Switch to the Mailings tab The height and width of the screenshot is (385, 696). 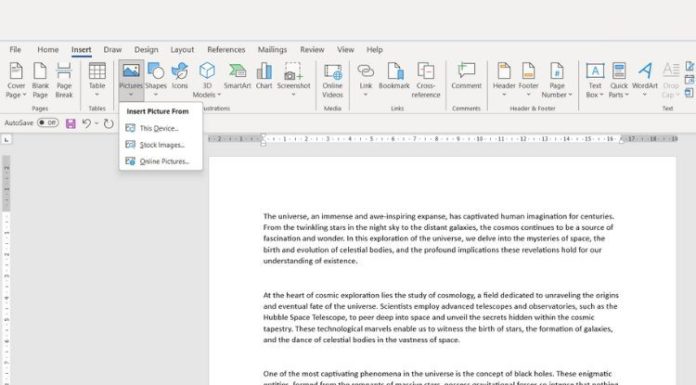tap(272, 50)
